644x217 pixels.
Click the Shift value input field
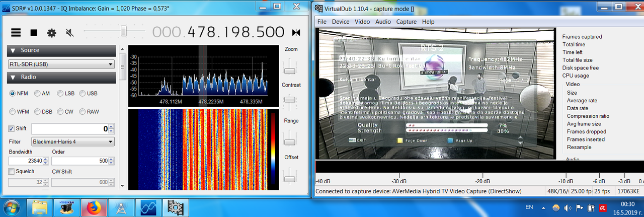70,129
